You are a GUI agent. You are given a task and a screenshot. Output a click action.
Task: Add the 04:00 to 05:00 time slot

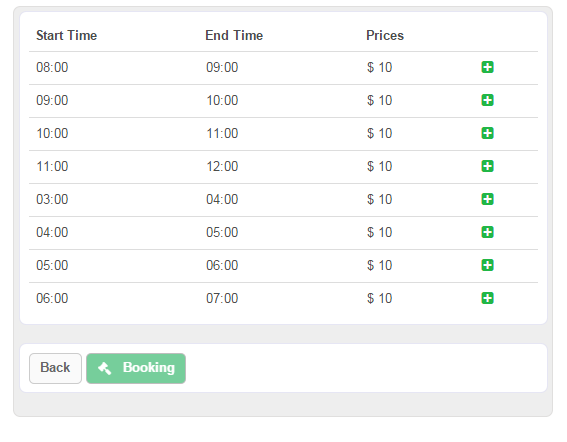pyautogui.click(x=487, y=232)
